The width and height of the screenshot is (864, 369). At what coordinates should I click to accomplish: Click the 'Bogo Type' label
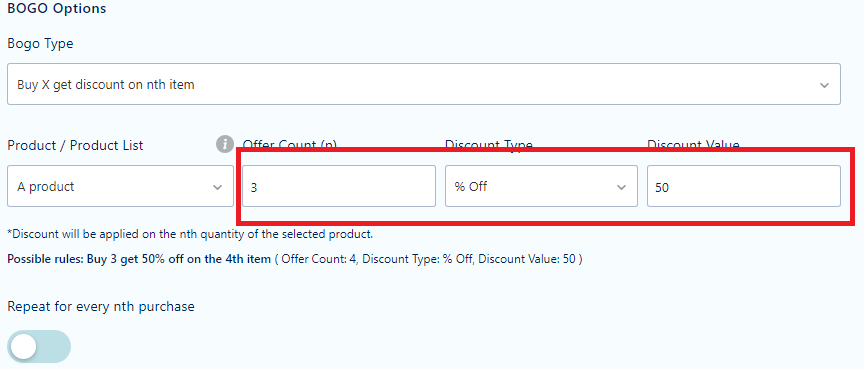(40, 44)
